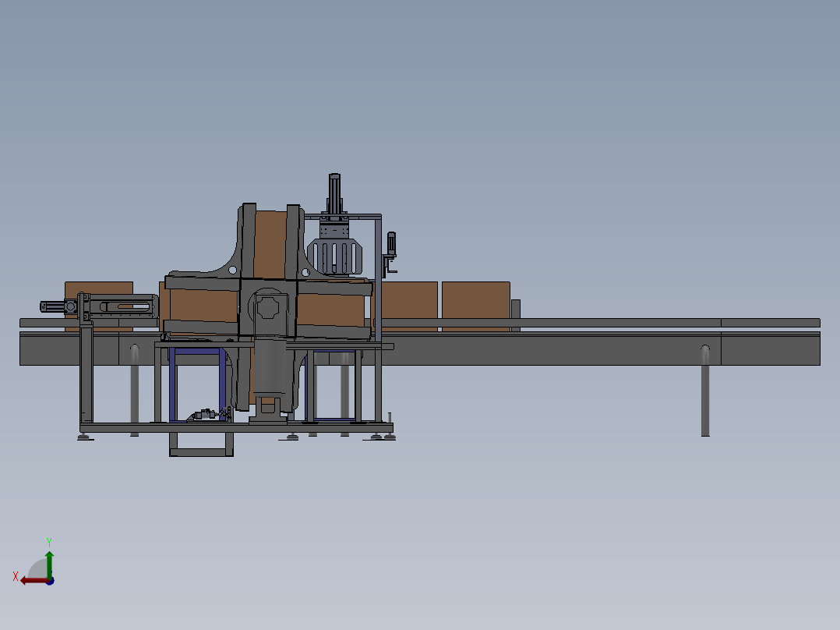Select the ribbed gripper head below the top cylinder

(335, 257)
